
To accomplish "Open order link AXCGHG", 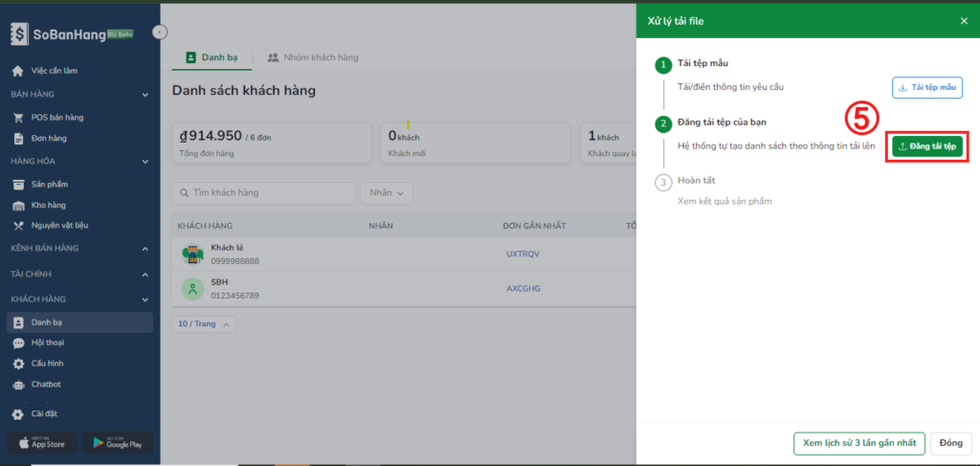I will point(523,289).
